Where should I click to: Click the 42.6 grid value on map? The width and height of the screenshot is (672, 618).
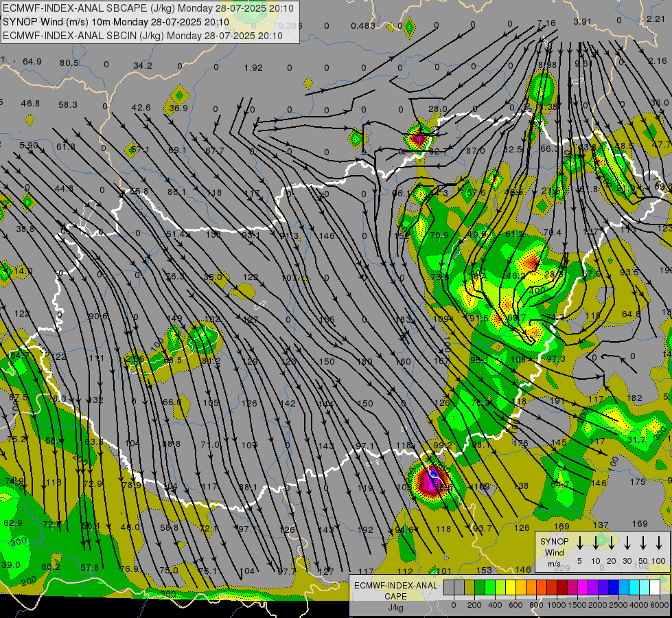pos(141,108)
